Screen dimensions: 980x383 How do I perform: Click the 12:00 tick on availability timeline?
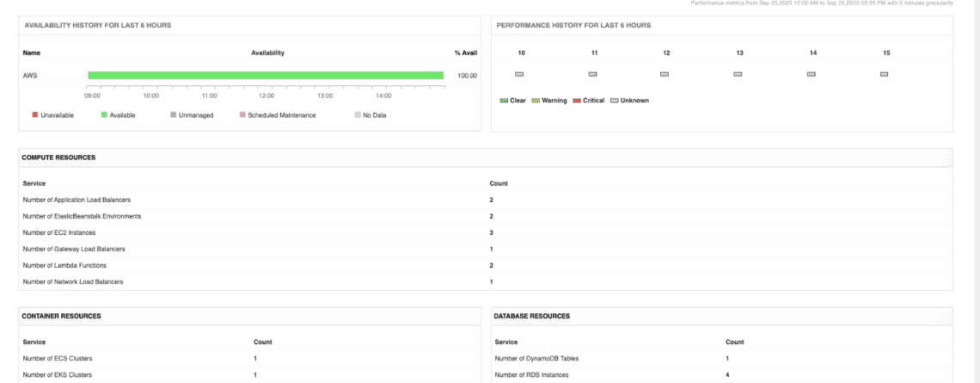click(266, 96)
